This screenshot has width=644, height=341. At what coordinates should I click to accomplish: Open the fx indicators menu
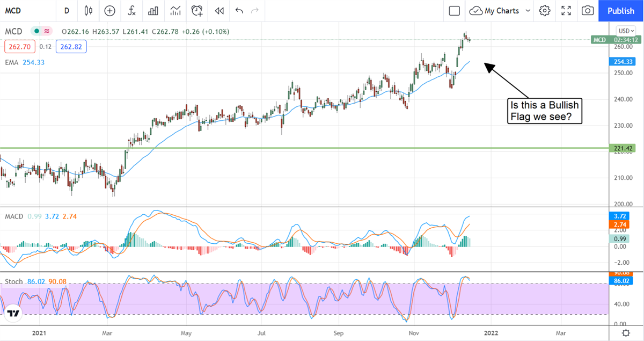pyautogui.click(x=131, y=11)
